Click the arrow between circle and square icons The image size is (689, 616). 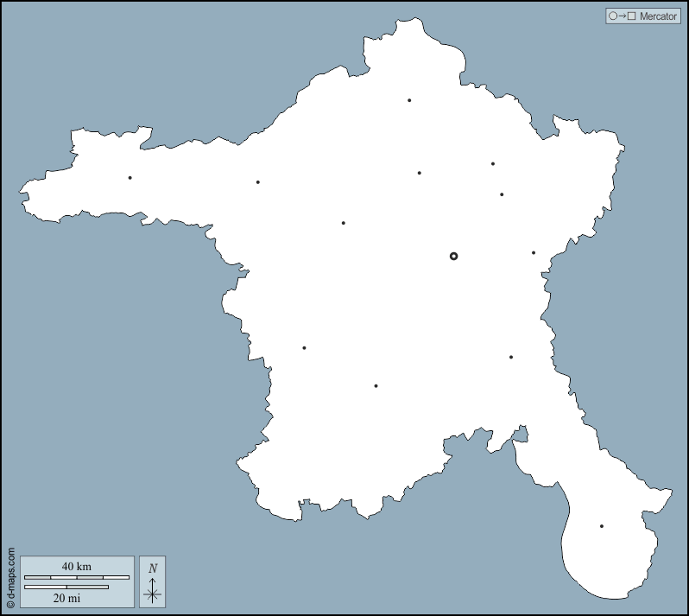coord(623,16)
